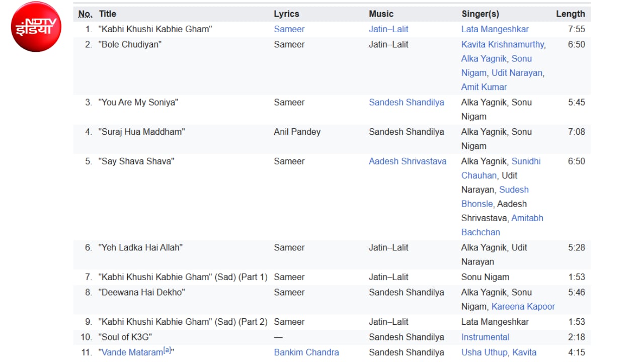This screenshot has height=362, width=644.
Task: Open the Vande Mataram song link
Action: tap(132, 352)
